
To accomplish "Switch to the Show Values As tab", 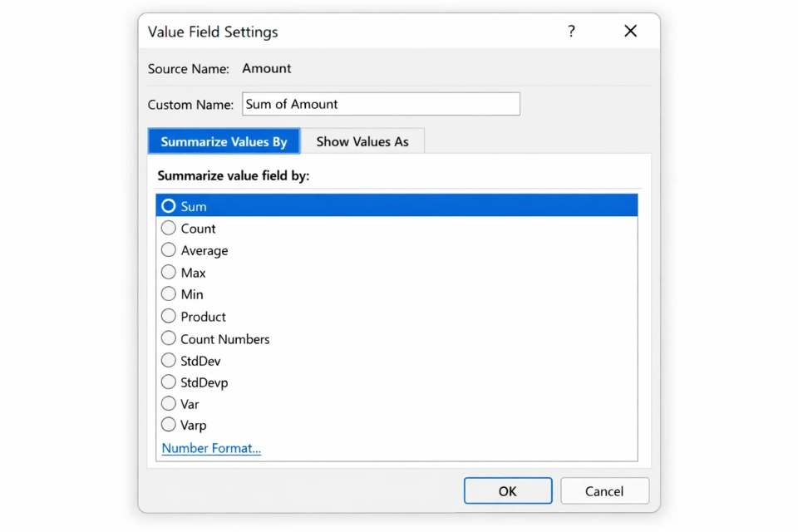I will [362, 141].
